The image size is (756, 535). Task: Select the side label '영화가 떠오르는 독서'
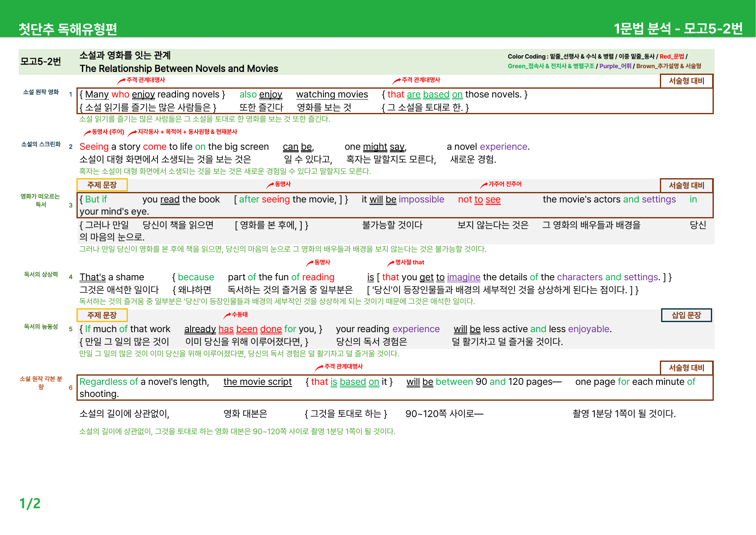41,200
